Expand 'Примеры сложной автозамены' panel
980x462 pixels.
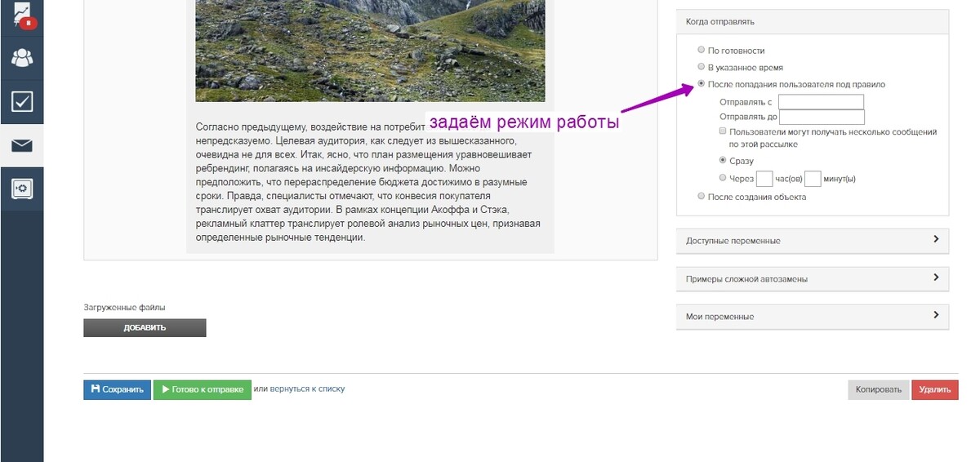pyautogui.click(x=813, y=278)
